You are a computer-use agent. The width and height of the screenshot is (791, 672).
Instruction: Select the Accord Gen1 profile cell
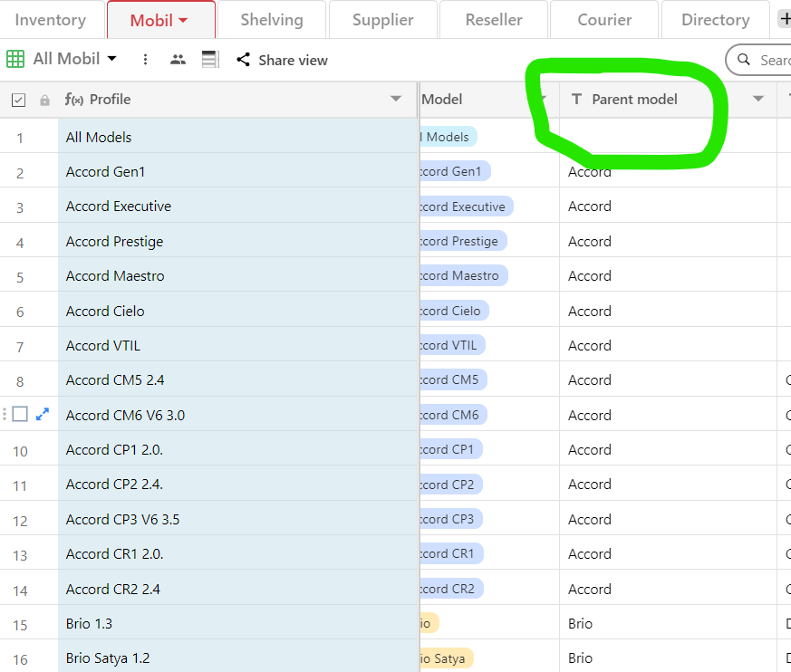[238, 171]
